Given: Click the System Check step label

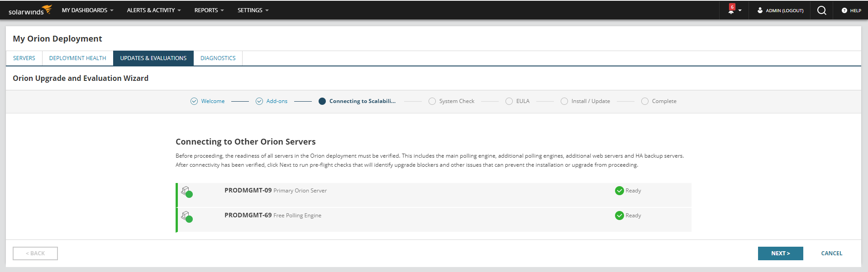Looking at the screenshot, I should coord(457,101).
